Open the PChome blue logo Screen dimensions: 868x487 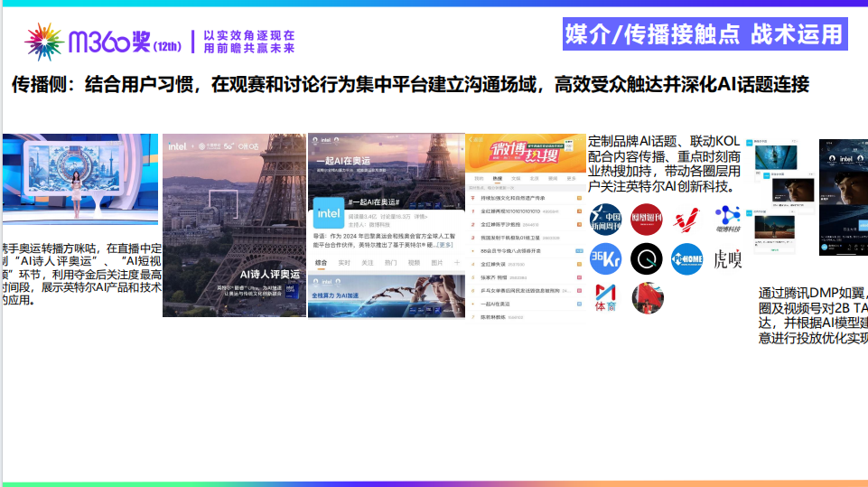pyautogui.click(x=686, y=259)
